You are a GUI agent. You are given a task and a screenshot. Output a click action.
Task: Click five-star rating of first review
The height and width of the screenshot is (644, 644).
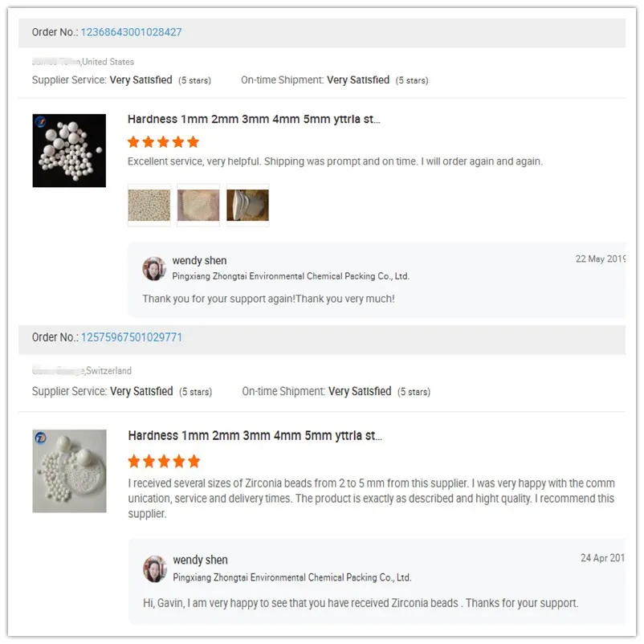coord(163,142)
